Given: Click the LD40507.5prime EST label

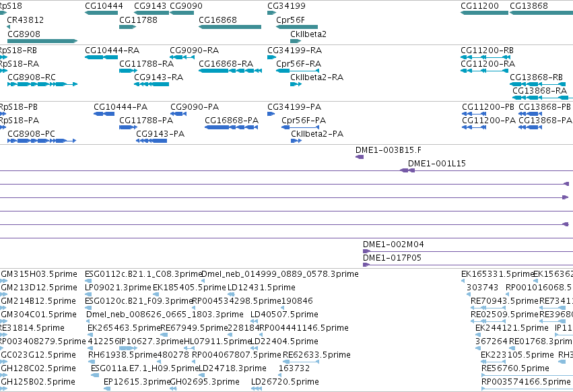Looking at the screenshot, I should pos(284,315).
